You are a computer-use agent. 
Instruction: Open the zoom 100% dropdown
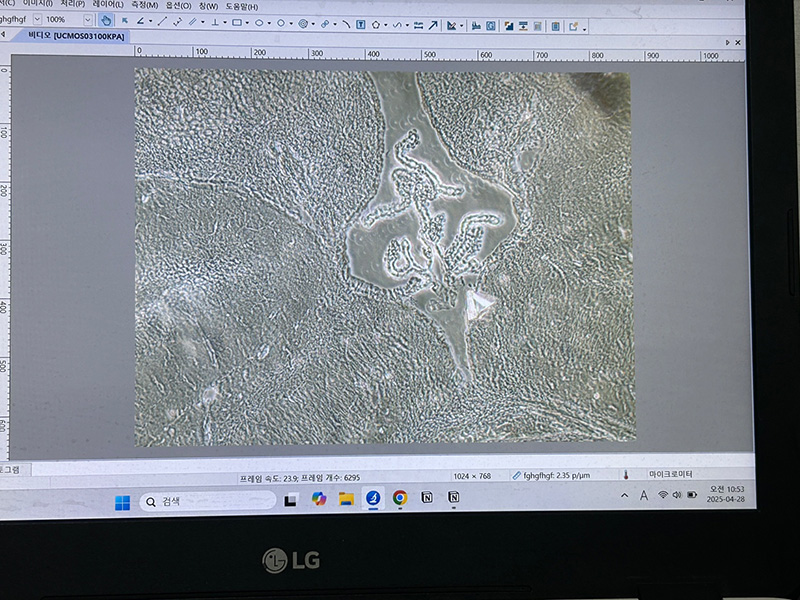click(87, 20)
